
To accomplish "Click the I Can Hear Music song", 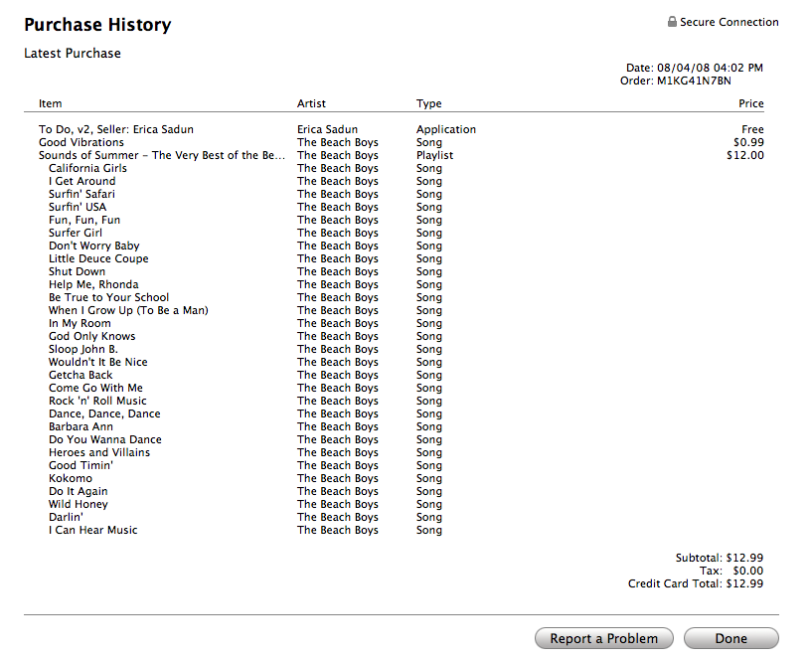I will pos(93,531).
